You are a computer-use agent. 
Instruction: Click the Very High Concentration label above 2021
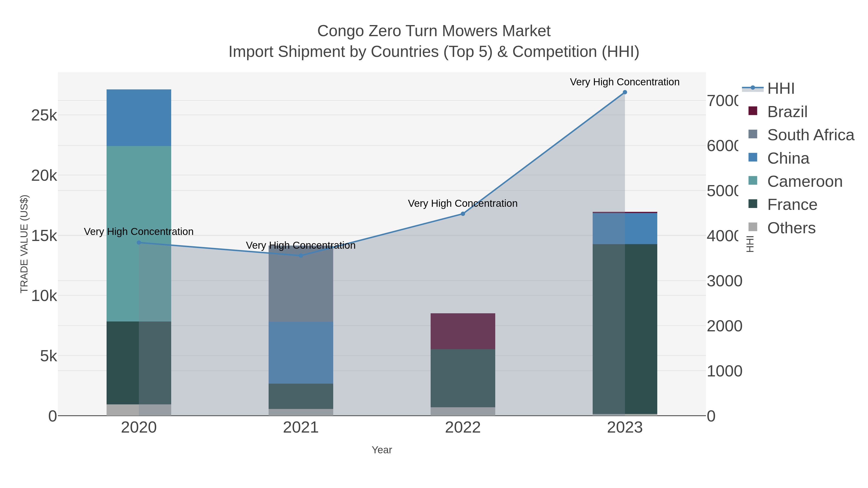point(301,246)
